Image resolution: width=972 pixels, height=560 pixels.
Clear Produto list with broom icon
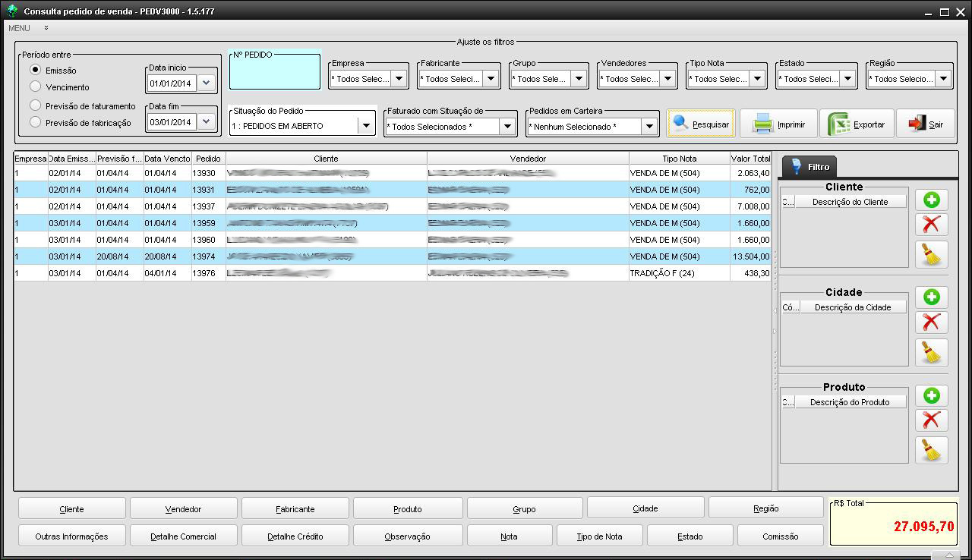click(x=931, y=450)
